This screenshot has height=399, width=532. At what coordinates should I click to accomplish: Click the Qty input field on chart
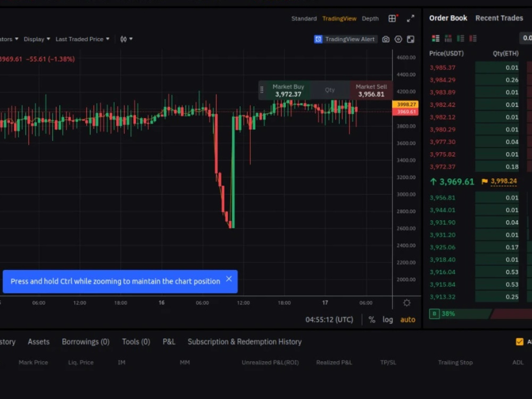click(330, 90)
